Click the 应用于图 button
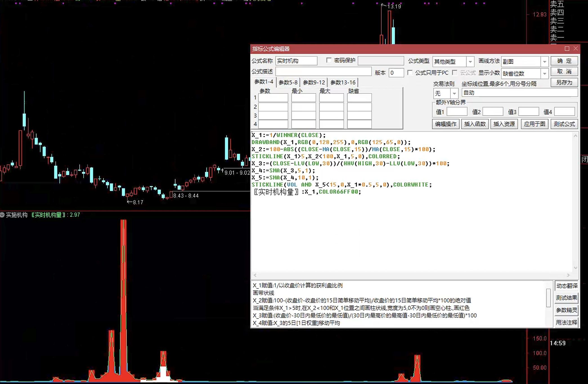The image size is (588, 384). tap(534, 124)
